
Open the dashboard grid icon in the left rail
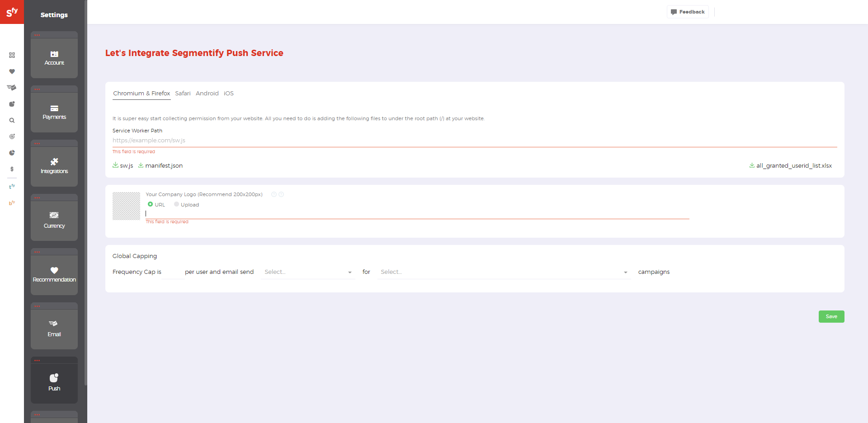pos(12,55)
